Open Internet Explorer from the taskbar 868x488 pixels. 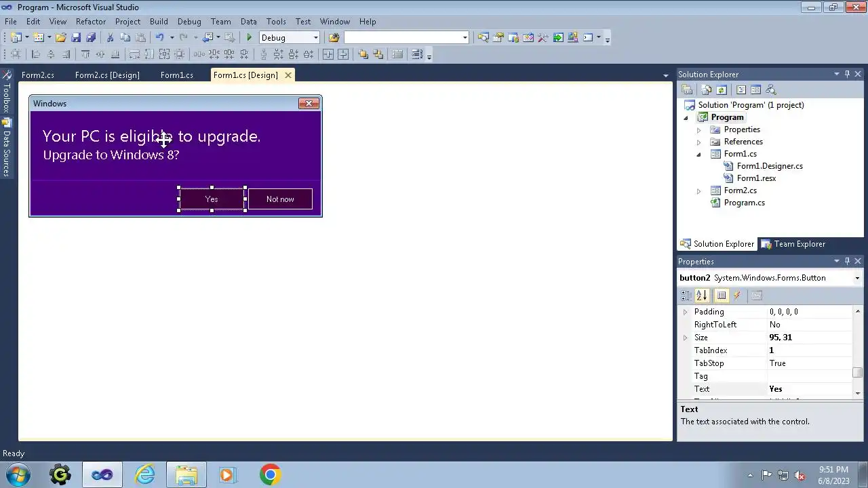tap(144, 475)
